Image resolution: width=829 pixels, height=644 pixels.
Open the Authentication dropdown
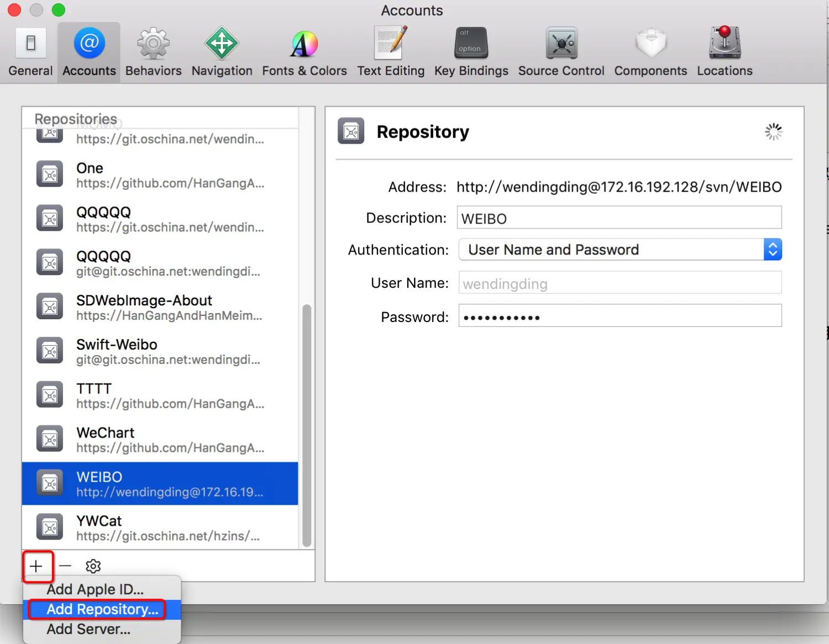620,250
